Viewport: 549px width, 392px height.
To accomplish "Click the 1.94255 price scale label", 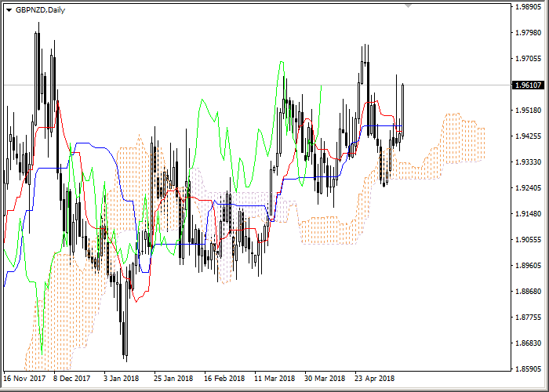I will [x=529, y=136].
